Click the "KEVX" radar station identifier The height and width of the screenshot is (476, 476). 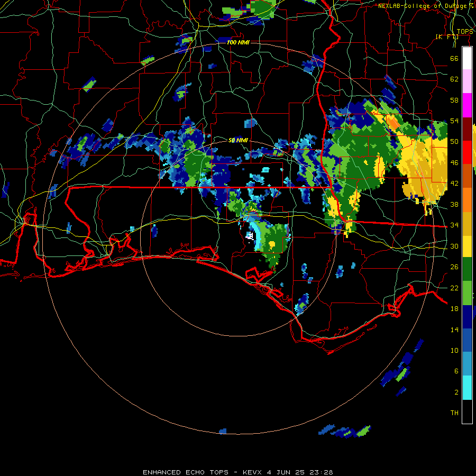253,472
